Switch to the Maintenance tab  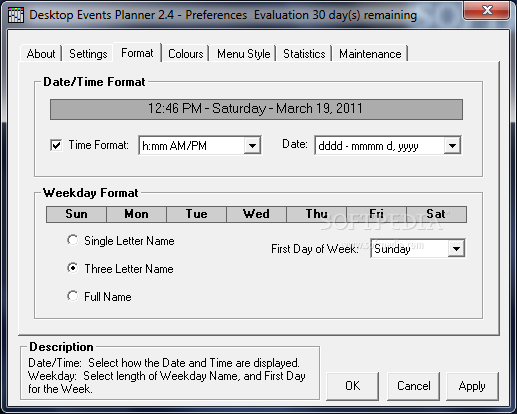tap(370, 54)
